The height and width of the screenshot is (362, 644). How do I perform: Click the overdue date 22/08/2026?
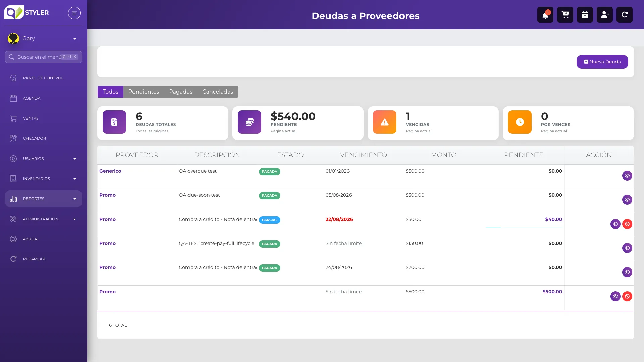coord(339,219)
